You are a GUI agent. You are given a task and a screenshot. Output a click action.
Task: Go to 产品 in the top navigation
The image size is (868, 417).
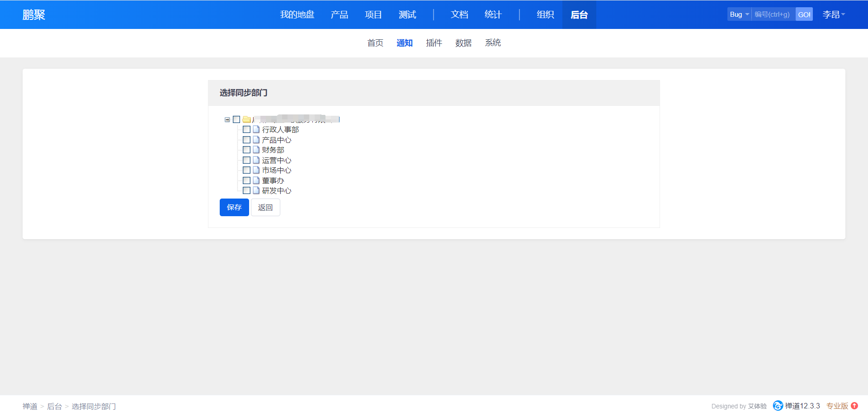pyautogui.click(x=339, y=14)
